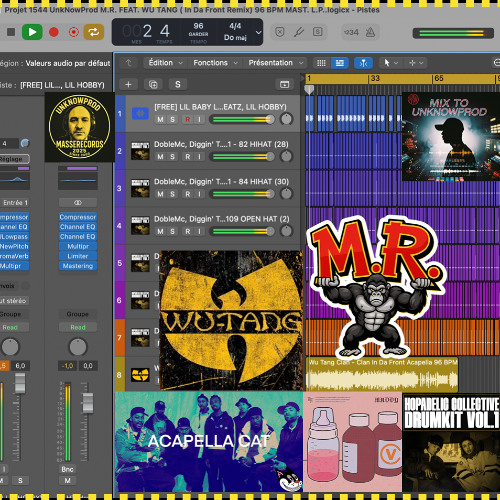Image resolution: width=500 pixels, height=500 pixels.
Task: Click bar 33 on the ruler
Action: (375, 78)
